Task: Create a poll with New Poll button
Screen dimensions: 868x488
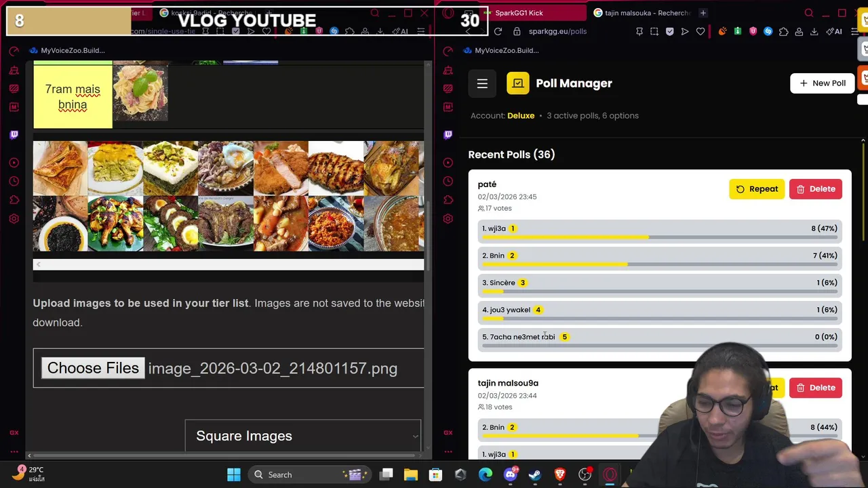Action: (x=823, y=83)
